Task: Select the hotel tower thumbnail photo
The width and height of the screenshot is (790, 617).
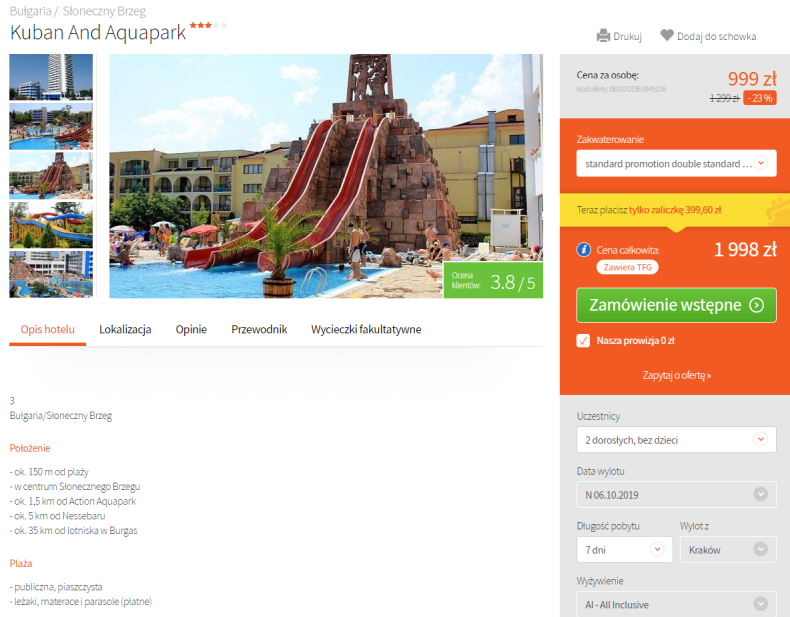Action: pyautogui.click(x=51, y=77)
